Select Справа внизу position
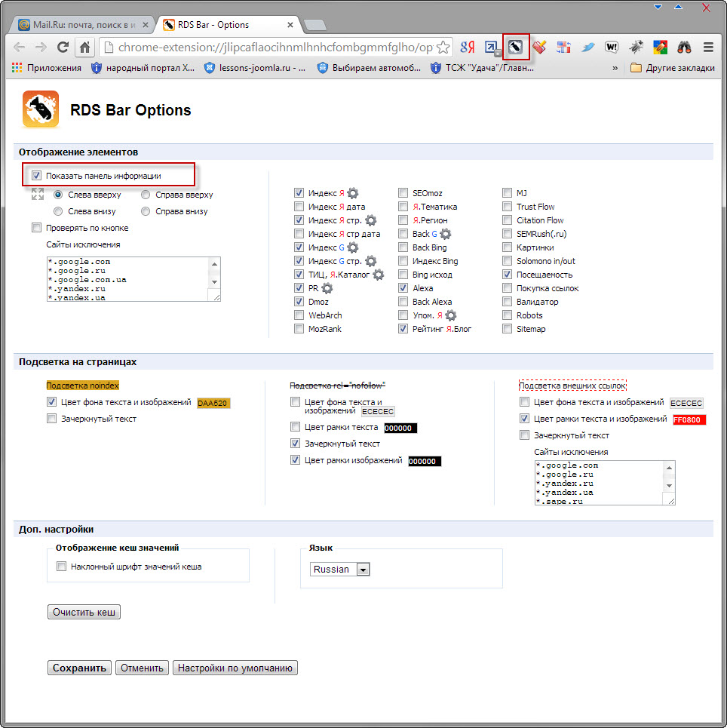 146,211
